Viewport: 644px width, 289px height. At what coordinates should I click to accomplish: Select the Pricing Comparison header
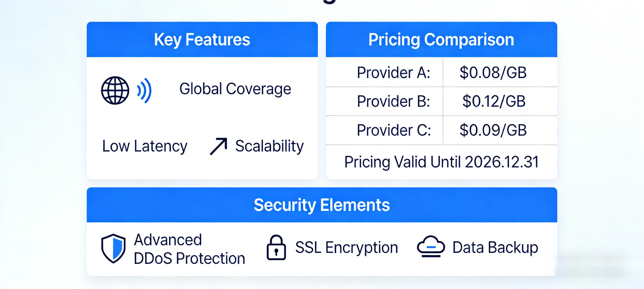point(441,39)
